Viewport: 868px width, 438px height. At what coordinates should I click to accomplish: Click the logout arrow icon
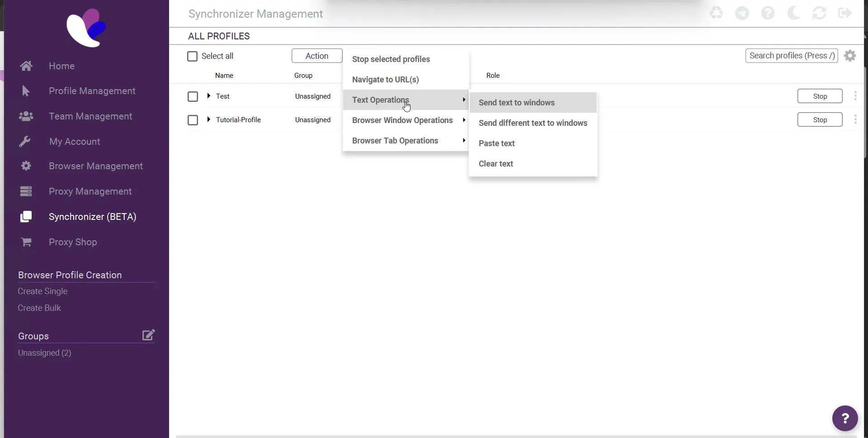click(845, 13)
